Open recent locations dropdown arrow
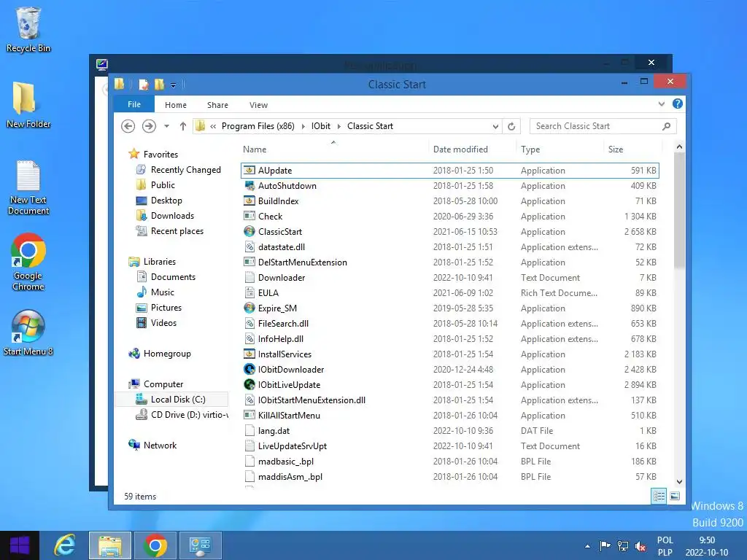Screen dimensions: 747x560 pos(166,126)
